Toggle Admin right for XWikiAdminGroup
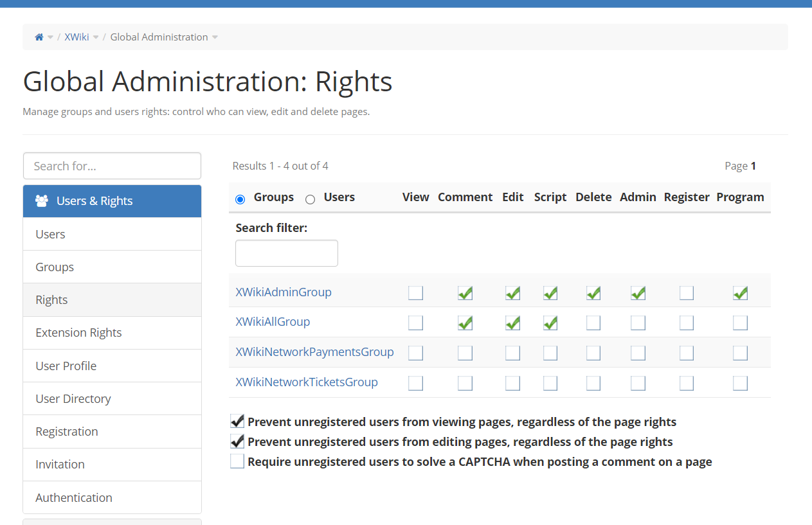Screen dimensions: 812x525 point(638,293)
